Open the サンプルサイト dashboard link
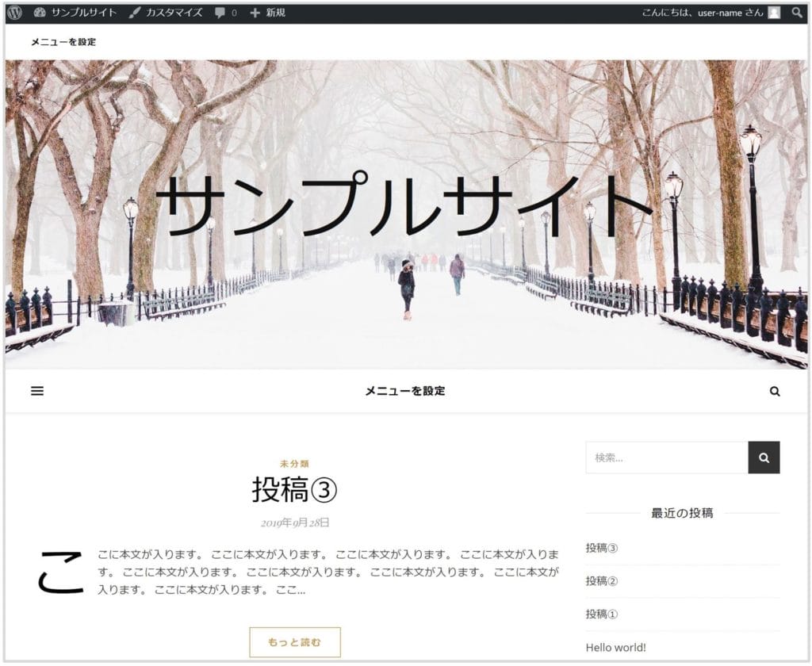812x666 pixels. pos(75,13)
